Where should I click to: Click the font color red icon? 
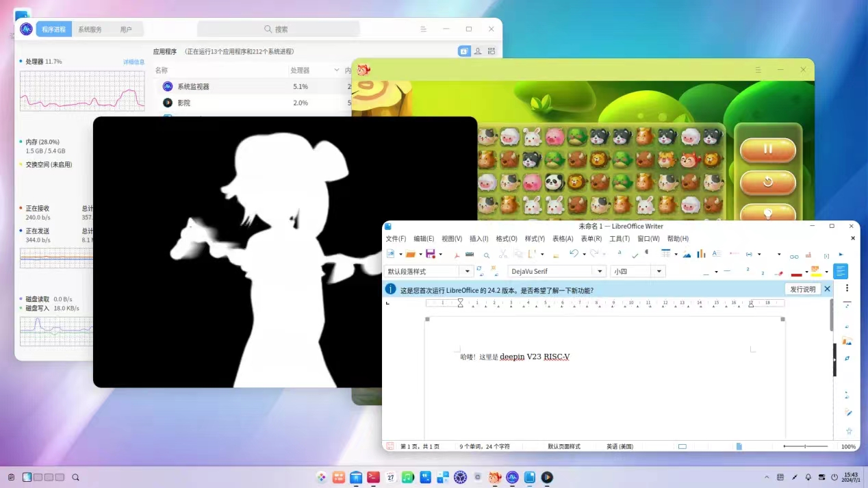pos(796,274)
